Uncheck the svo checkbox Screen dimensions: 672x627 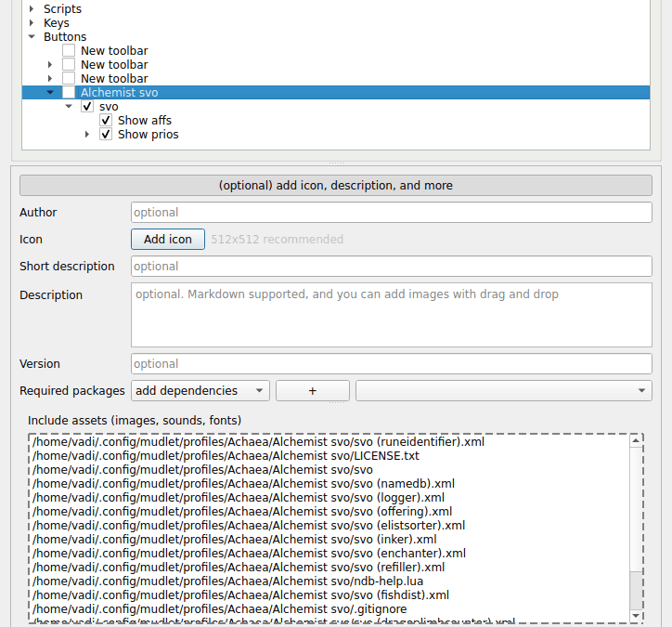pyautogui.click(x=87, y=106)
